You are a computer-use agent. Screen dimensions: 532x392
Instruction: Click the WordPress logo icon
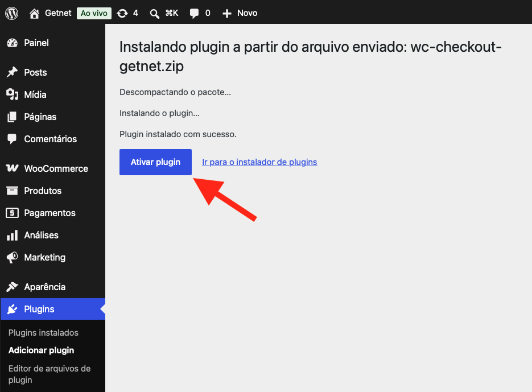[12, 13]
